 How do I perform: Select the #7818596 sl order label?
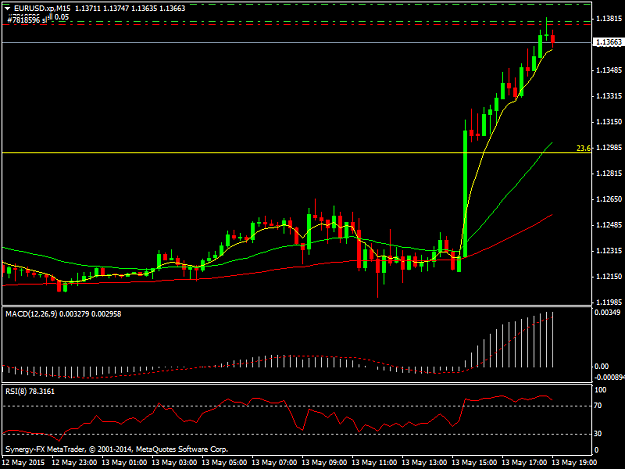pyautogui.click(x=27, y=20)
